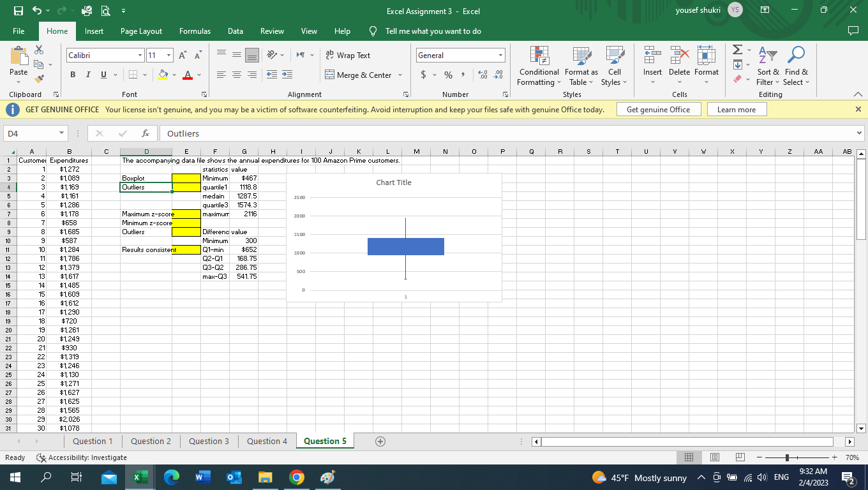
Task: Switch to the Question 3 sheet tab
Action: click(x=209, y=441)
